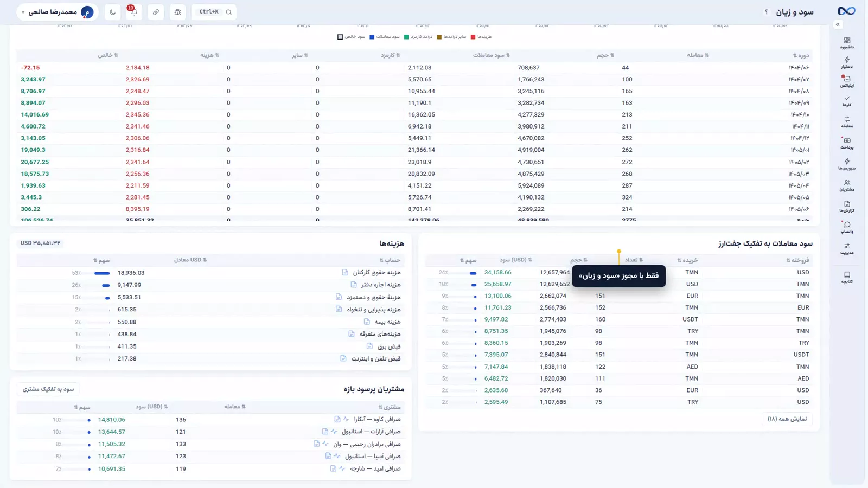This screenshot has height=488, width=868.
Task: Open اینباکس (Inbox) in the sidebar
Action: [847, 81]
